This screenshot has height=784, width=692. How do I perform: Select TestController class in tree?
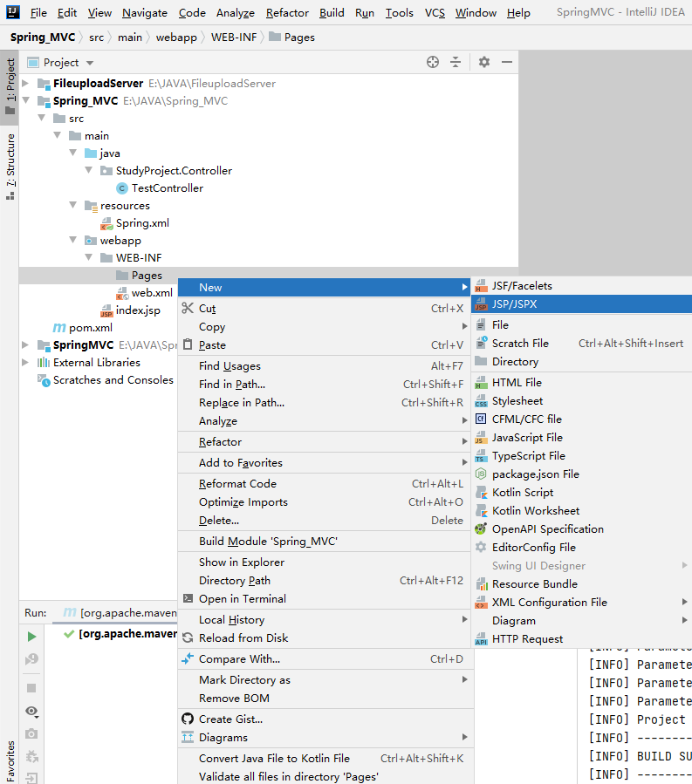pyautogui.click(x=168, y=188)
